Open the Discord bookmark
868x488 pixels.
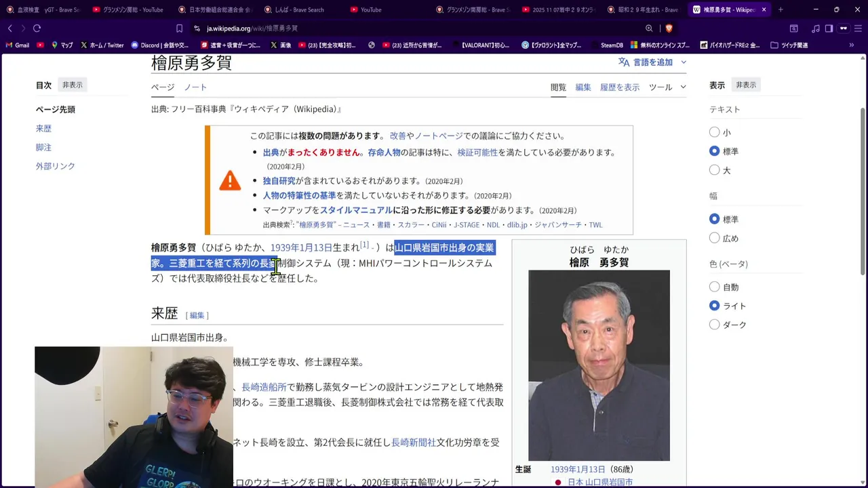[x=160, y=45]
